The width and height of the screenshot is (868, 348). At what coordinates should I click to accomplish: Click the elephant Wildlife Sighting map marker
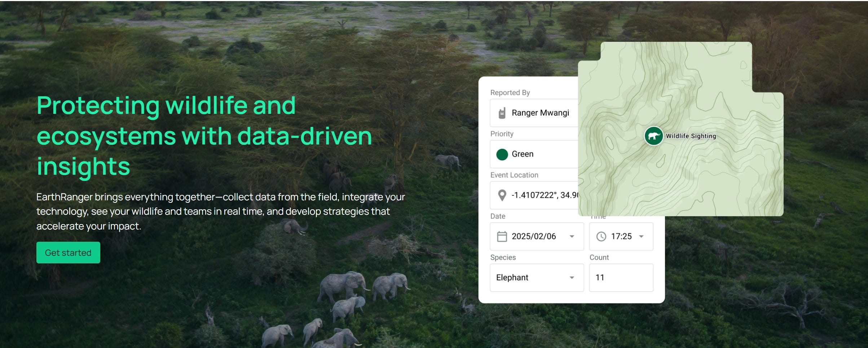coord(653,136)
